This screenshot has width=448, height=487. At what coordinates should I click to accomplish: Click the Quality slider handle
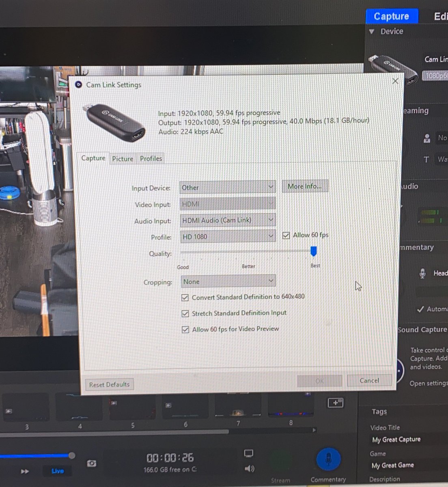pos(313,251)
